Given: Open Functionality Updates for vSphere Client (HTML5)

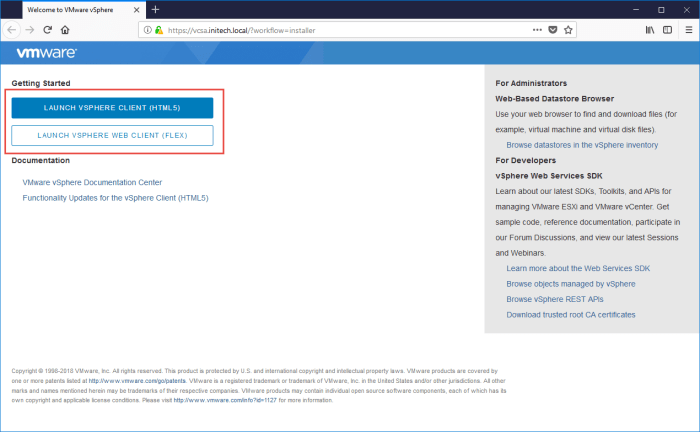Looking at the screenshot, I should point(115,198).
